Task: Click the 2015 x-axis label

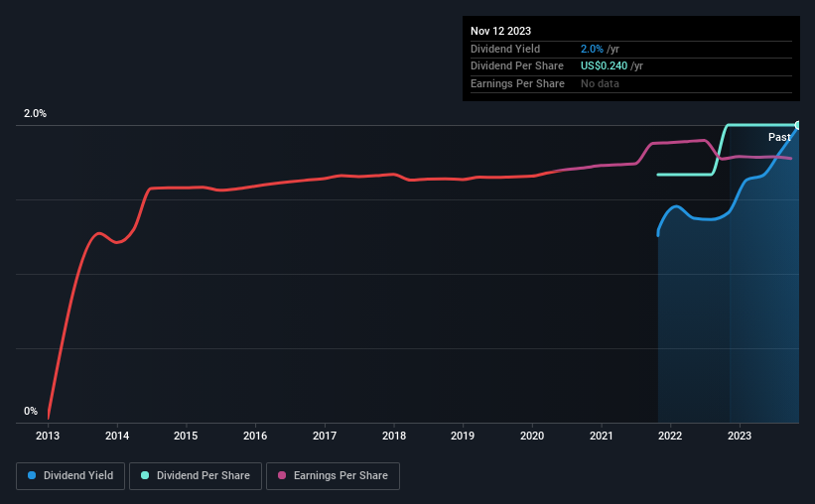Action: (x=186, y=436)
